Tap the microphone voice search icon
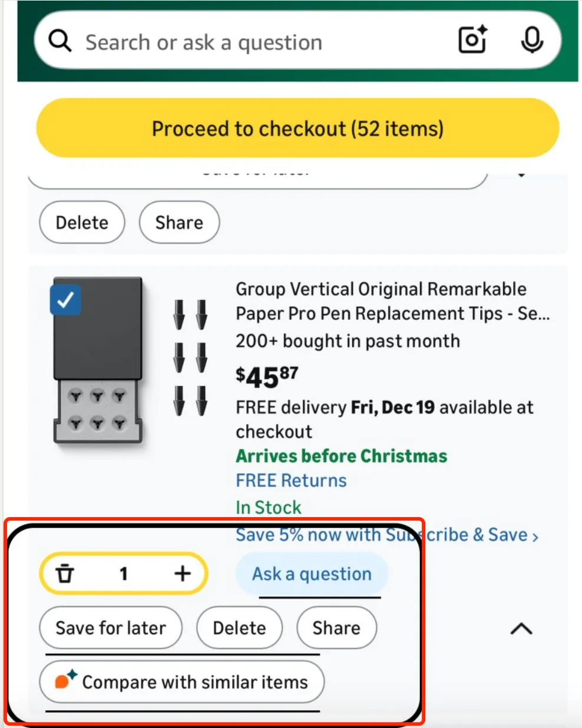This screenshot has width=582, height=728. click(x=531, y=40)
